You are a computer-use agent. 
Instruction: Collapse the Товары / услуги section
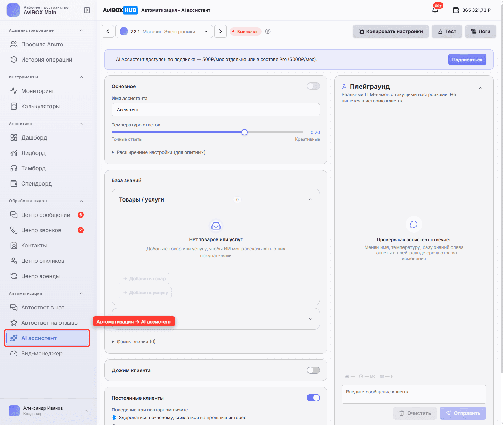point(310,199)
